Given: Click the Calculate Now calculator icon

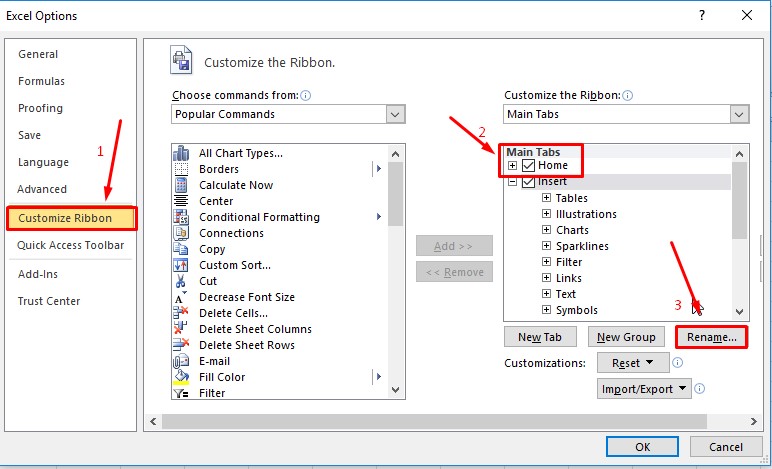Looking at the screenshot, I should pos(181,185).
